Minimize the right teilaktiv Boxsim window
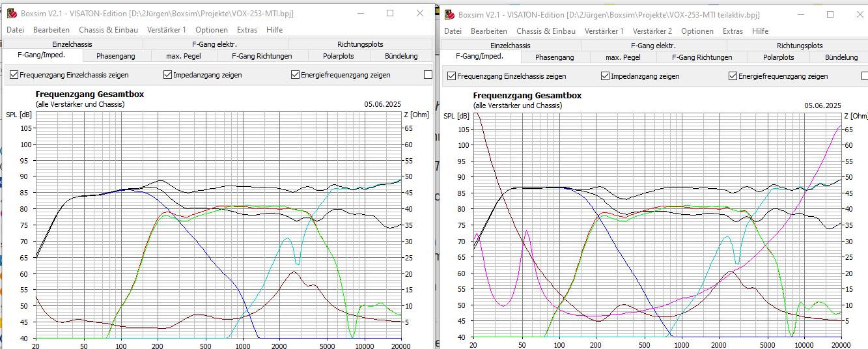 [800, 14]
